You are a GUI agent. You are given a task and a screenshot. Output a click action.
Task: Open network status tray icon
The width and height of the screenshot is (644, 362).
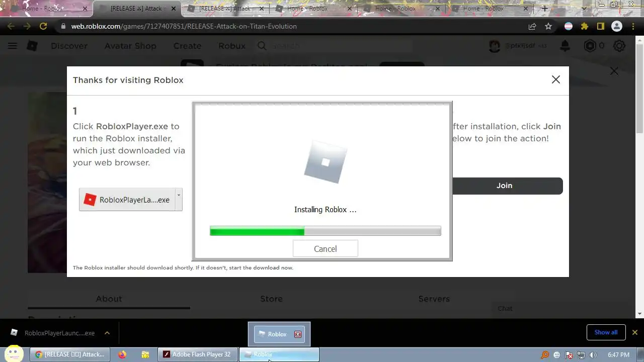tap(581, 354)
